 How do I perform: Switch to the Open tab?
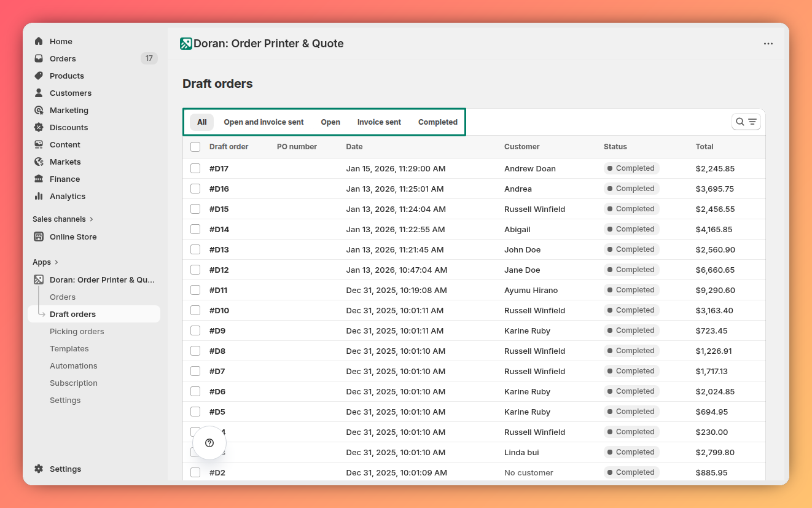point(330,122)
